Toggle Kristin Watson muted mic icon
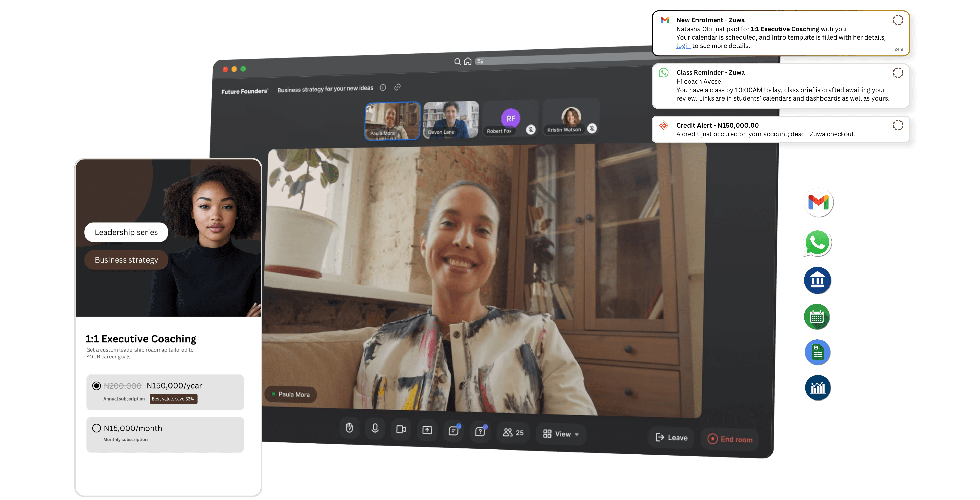 (x=592, y=129)
